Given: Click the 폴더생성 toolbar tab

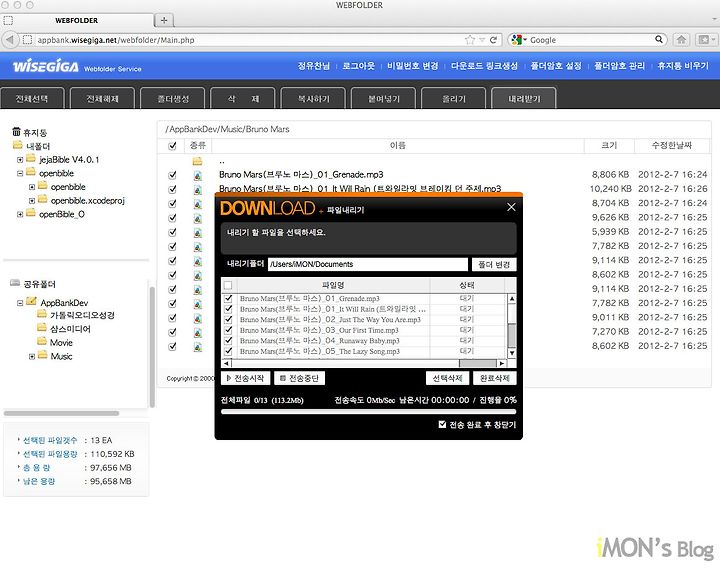Looking at the screenshot, I should (x=173, y=99).
